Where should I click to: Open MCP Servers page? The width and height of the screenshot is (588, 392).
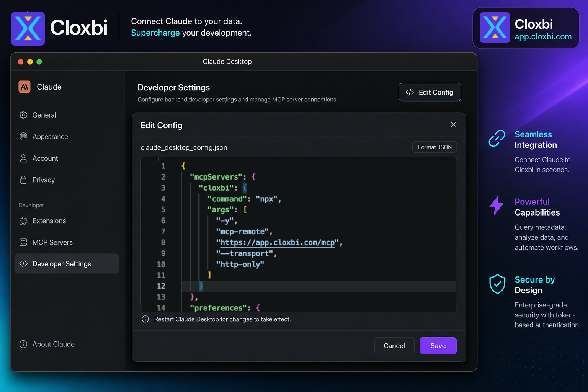[x=67, y=242]
